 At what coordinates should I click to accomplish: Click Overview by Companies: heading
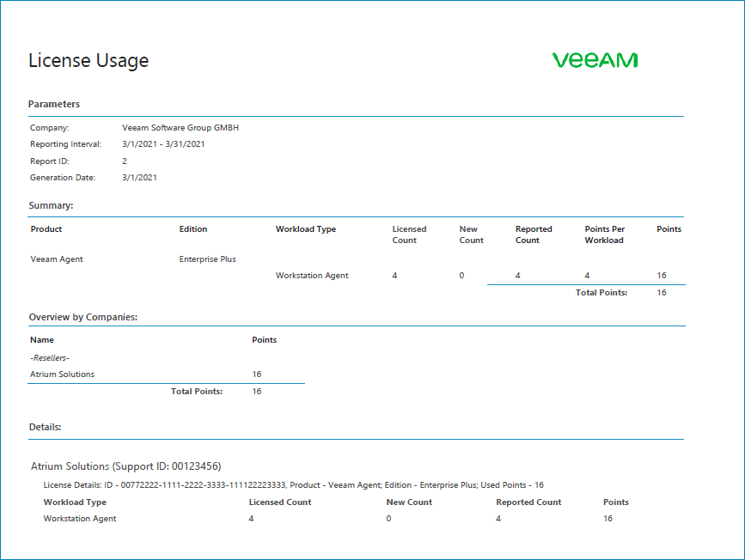(x=83, y=317)
